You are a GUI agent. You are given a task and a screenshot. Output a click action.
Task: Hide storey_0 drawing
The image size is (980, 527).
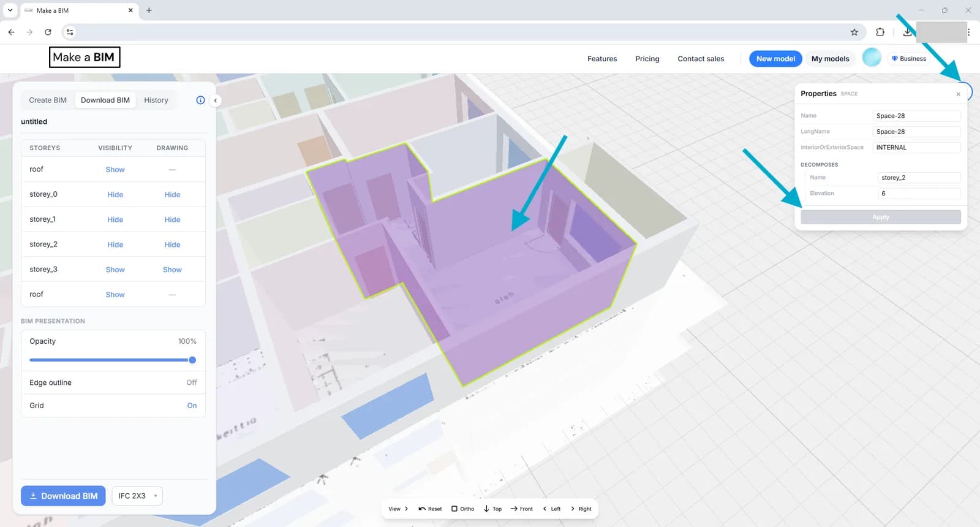tap(172, 194)
